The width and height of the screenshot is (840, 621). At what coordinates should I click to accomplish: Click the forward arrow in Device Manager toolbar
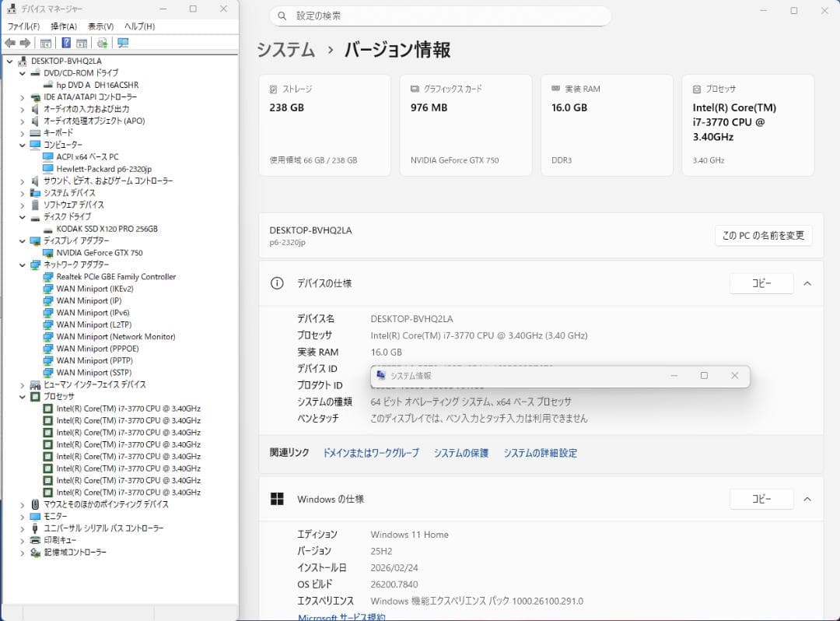pos(25,43)
